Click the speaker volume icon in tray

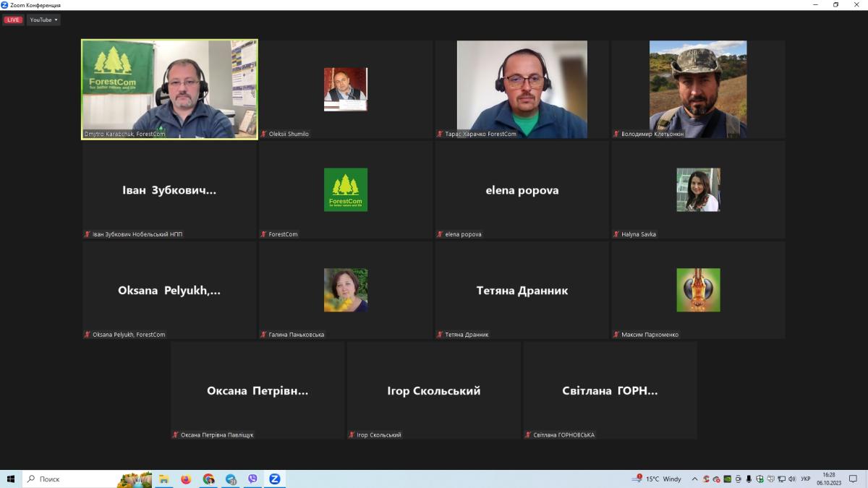(x=792, y=479)
